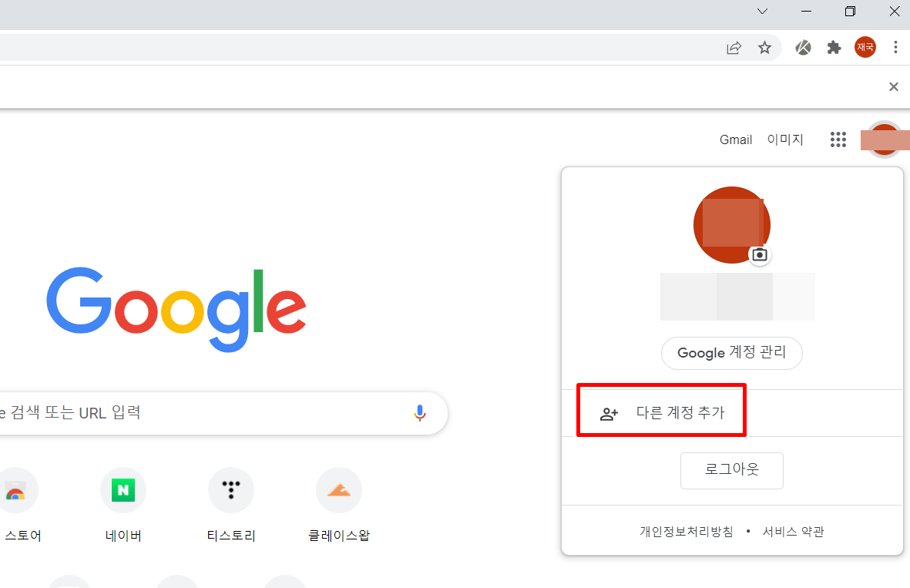Image resolution: width=910 pixels, height=588 pixels.
Task: Bookmark this tab with the star icon
Action: click(765, 48)
